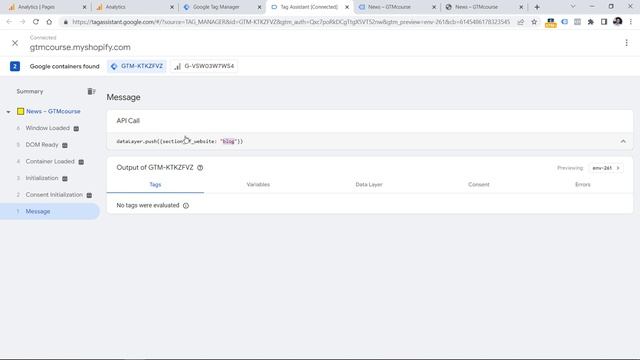
Task: Open a new browser tab
Action: click(537, 7)
